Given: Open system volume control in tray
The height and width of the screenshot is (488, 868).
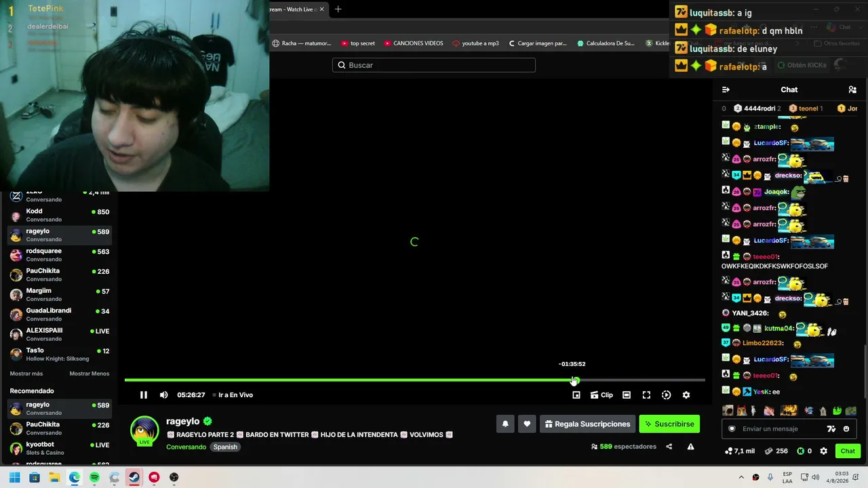Looking at the screenshot, I should (x=816, y=477).
